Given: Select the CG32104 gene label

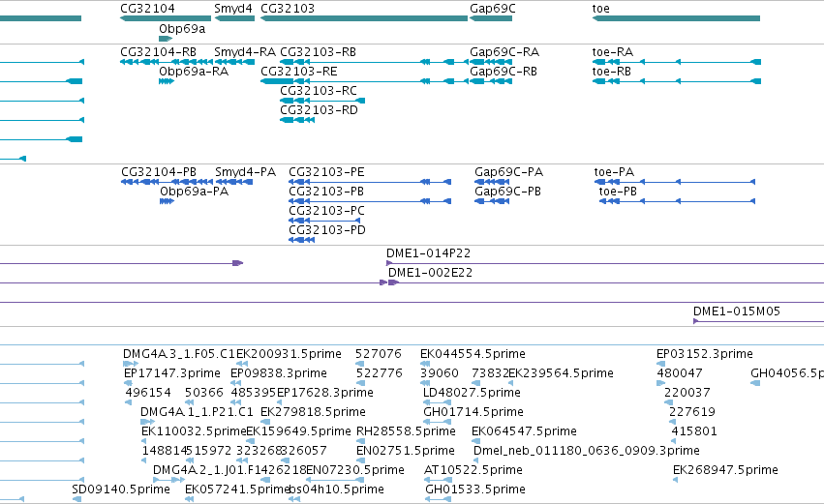Looking at the screenshot, I should [x=148, y=9].
